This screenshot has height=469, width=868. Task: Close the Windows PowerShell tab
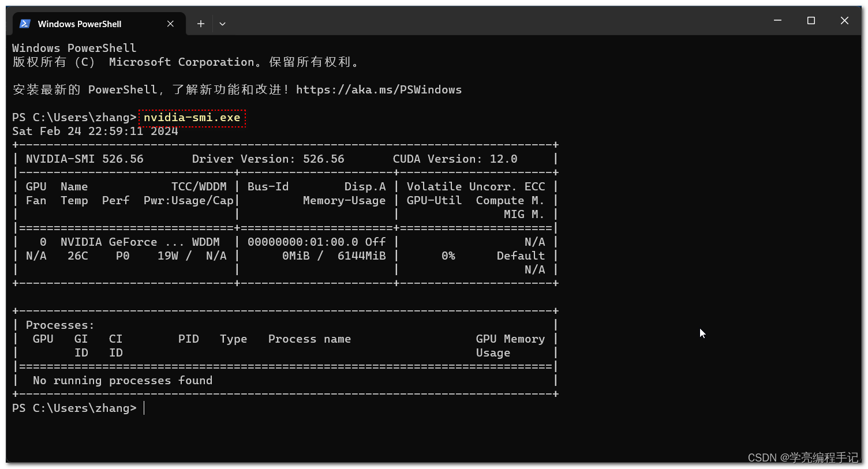[x=170, y=24]
